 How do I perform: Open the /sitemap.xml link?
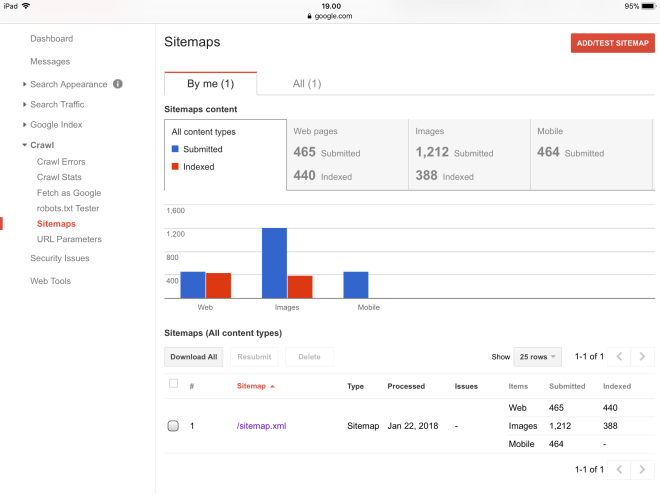click(261, 426)
